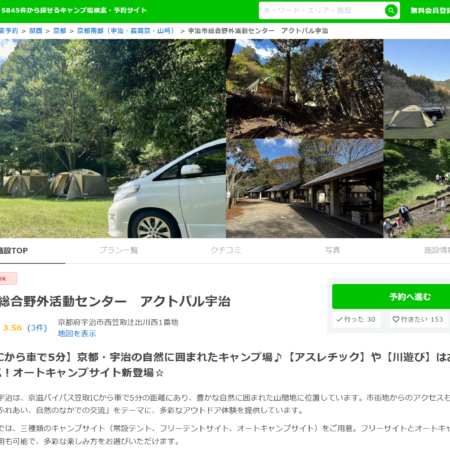Screen dimensions: 450x450
Task: Switch to the プラン一覧 tab
Action: coord(119,250)
